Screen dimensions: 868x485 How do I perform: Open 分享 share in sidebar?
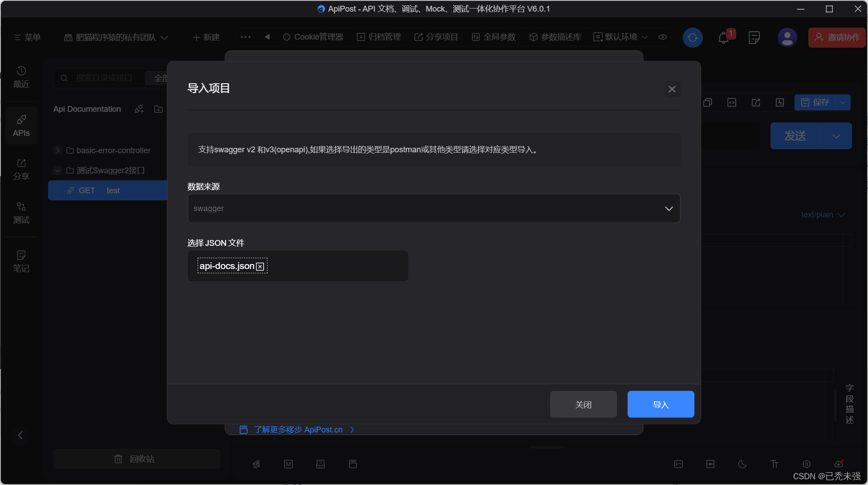(21, 170)
